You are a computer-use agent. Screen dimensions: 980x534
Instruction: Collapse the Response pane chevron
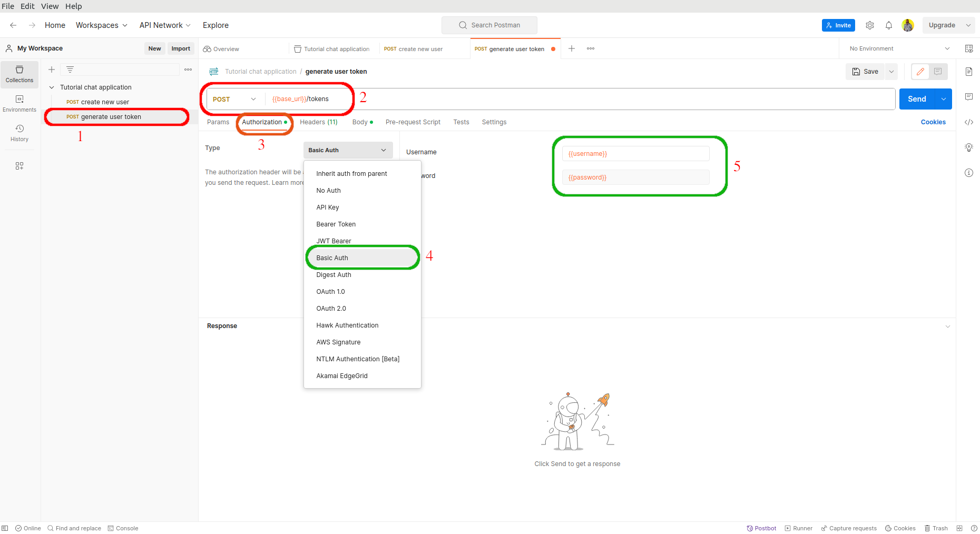(x=948, y=327)
